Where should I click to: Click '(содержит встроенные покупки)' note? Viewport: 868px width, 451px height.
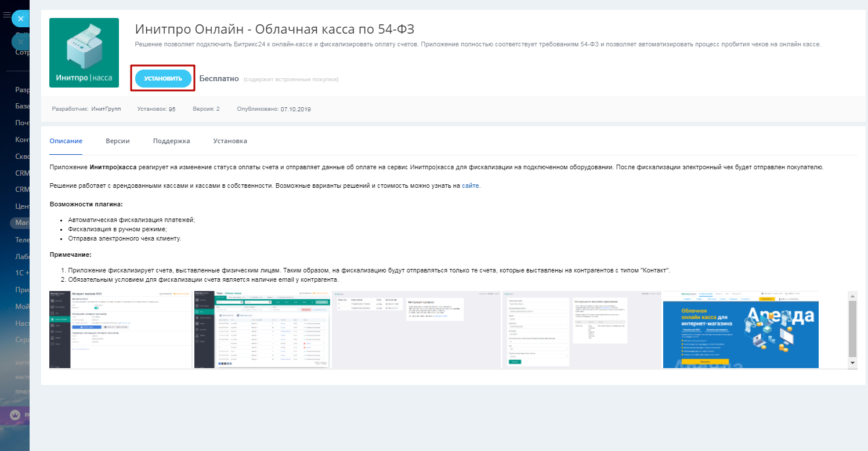click(x=291, y=79)
